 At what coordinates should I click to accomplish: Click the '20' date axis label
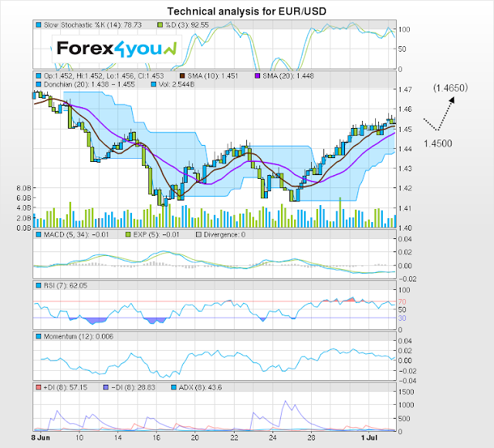pyautogui.click(x=195, y=438)
